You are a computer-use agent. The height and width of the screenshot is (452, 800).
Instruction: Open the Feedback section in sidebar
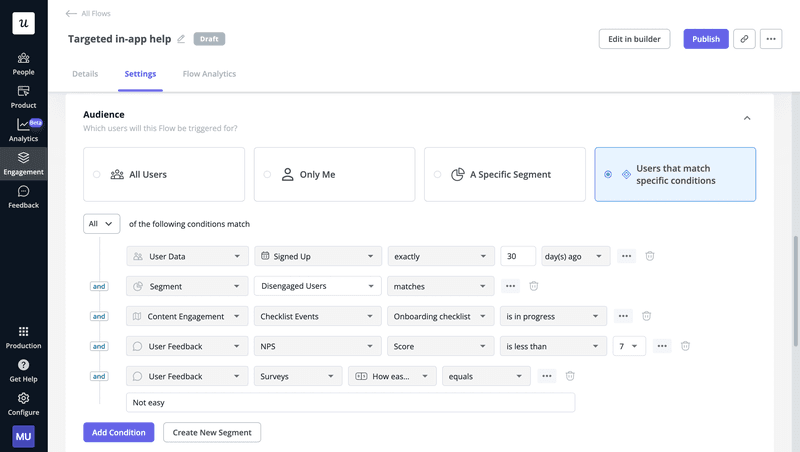23,197
